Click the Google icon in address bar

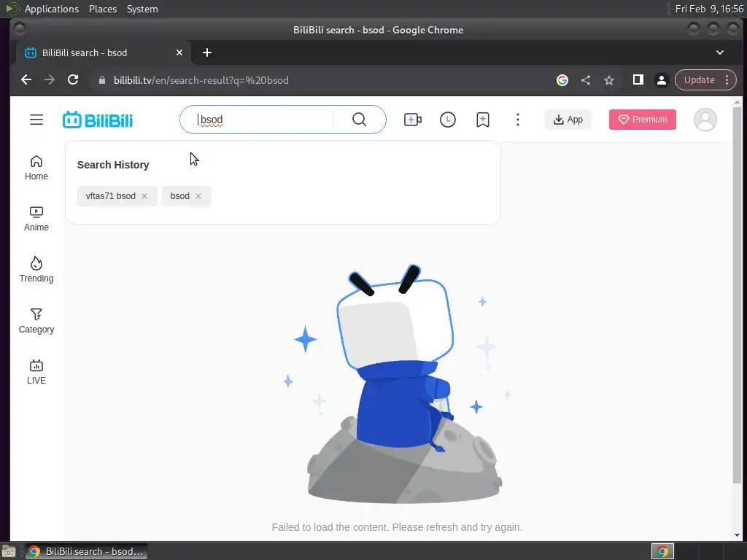[562, 80]
